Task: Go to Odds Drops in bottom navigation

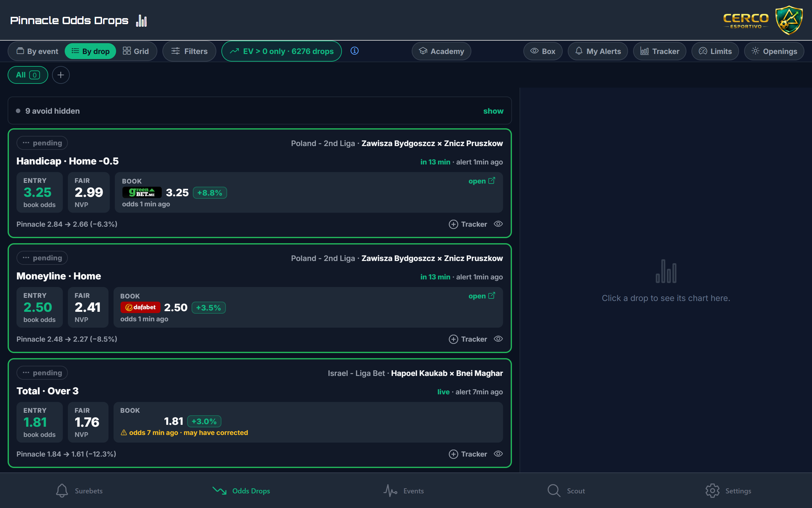Action: 241,491
